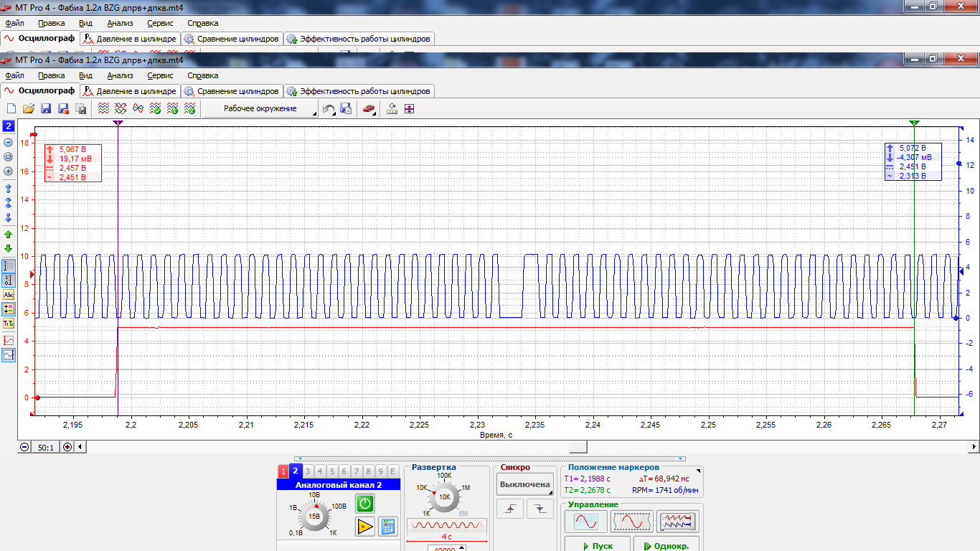Screen dimensions: 980x551
Task: Click the calculator icon in the channel panel
Action: tap(388, 527)
